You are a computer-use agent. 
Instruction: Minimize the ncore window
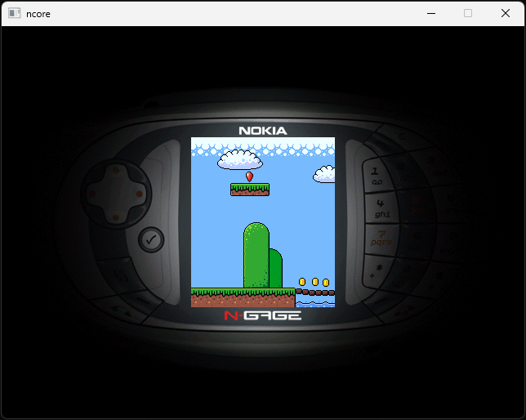(430, 13)
